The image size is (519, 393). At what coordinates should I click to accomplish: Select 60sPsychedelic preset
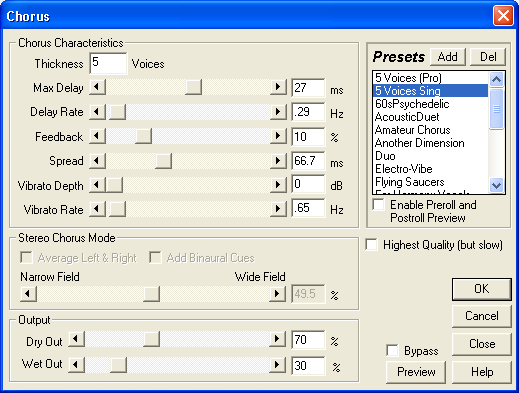[431, 104]
